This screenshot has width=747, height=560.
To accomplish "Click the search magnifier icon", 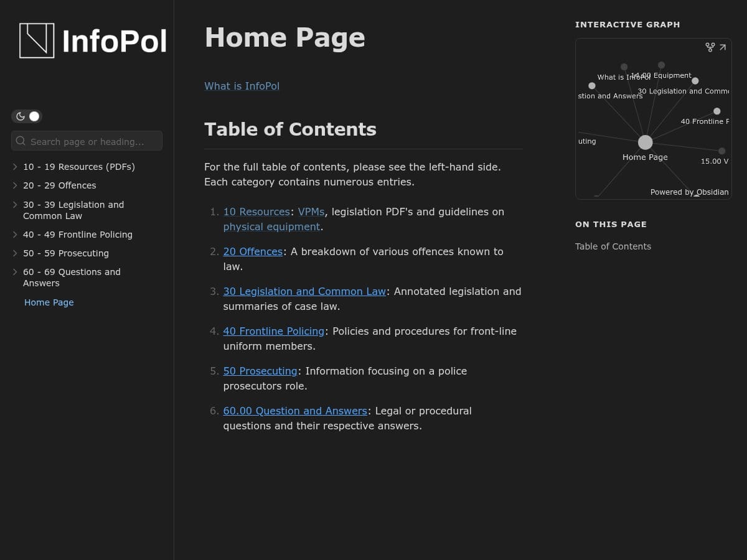I will 21,141.
